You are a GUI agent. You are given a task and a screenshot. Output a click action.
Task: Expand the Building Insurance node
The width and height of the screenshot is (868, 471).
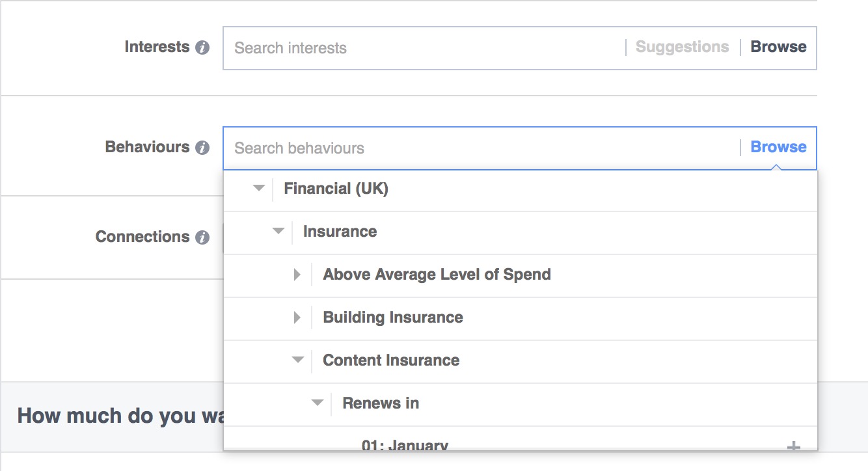tap(297, 317)
